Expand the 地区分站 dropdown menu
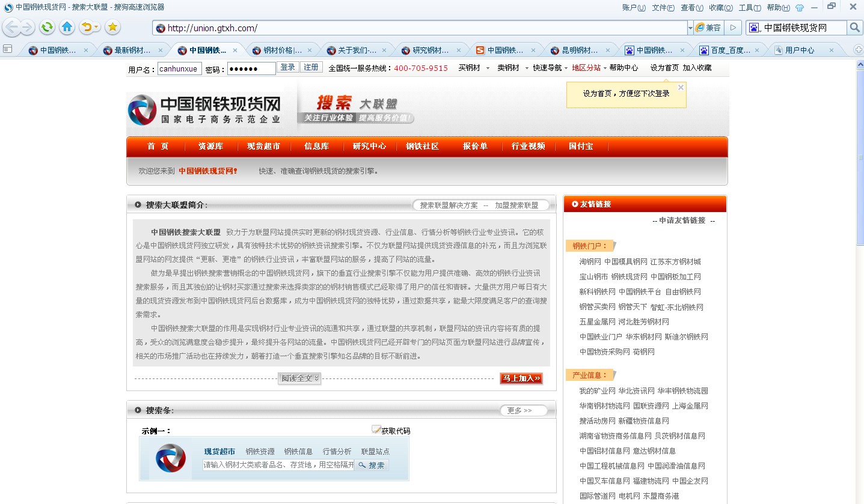 click(605, 68)
